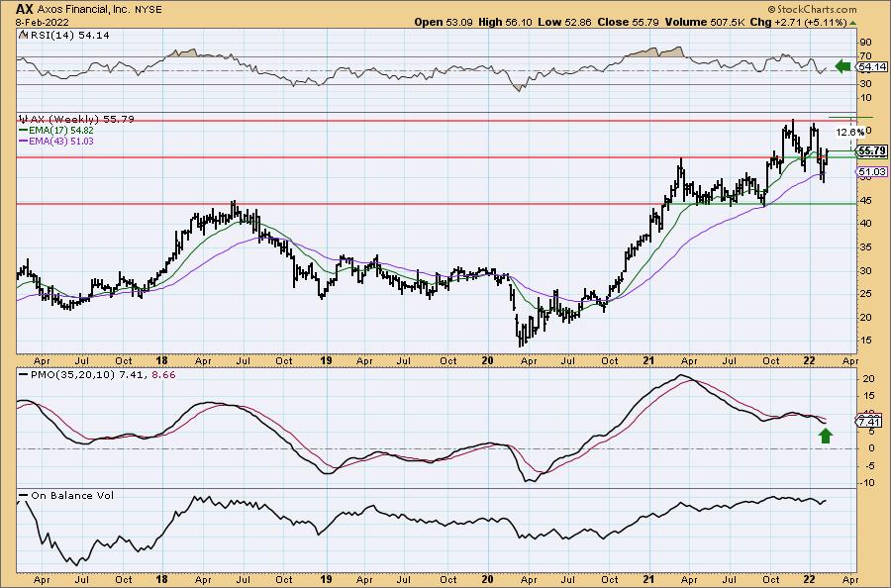Click the 30 level on RSI axis

(865, 84)
